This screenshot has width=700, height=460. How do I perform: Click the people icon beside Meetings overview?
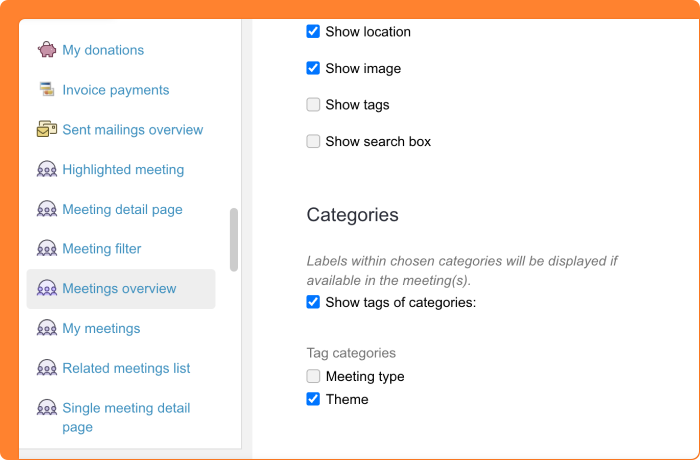click(x=46, y=289)
